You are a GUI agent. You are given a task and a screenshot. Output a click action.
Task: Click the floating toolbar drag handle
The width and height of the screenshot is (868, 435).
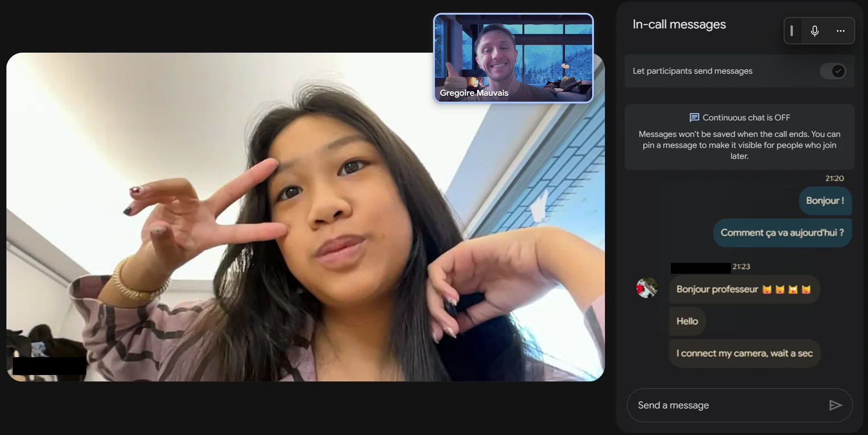pos(791,31)
